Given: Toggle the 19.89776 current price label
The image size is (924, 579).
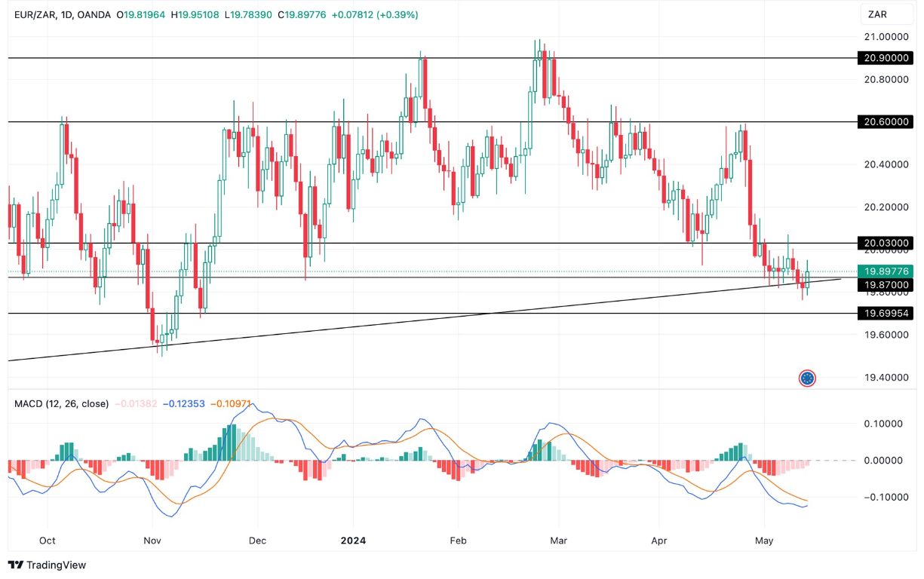Looking at the screenshot, I should coord(884,270).
